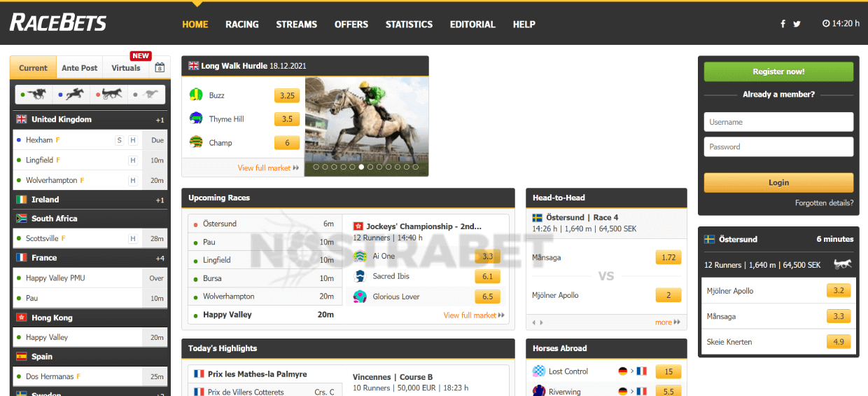This screenshot has width=868, height=396.
Task: Click Riverwing jockey silk icon
Action: (538, 392)
